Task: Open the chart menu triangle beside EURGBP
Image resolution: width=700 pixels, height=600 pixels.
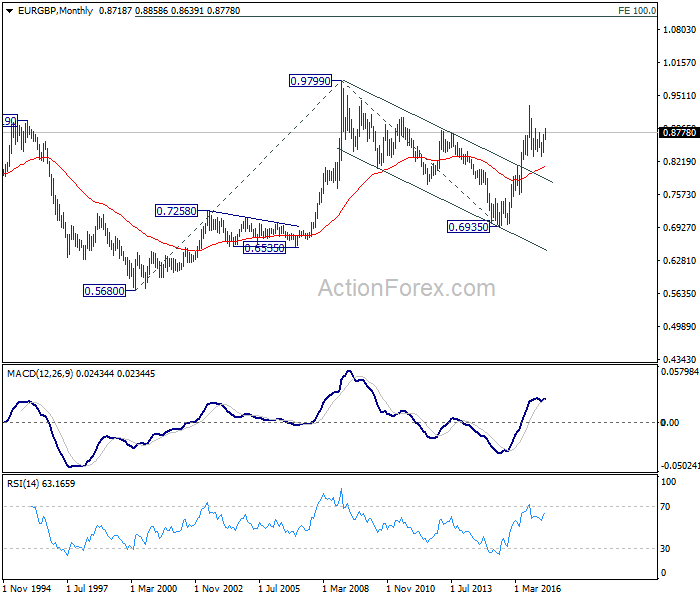Action: [9, 11]
